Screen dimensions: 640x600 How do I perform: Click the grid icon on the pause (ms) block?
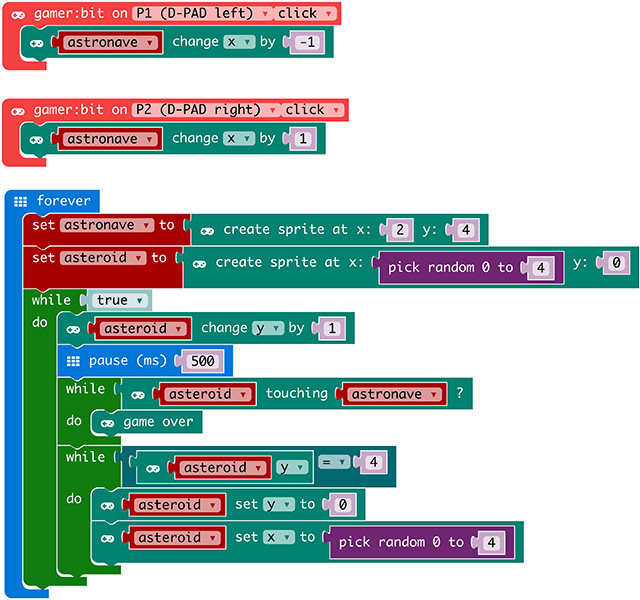73,360
